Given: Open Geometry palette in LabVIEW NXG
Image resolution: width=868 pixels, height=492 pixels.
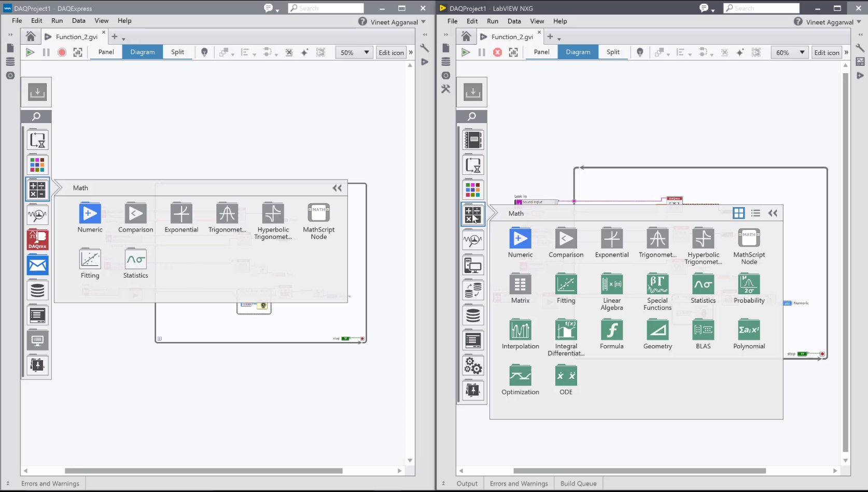Looking at the screenshot, I should pyautogui.click(x=657, y=334).
